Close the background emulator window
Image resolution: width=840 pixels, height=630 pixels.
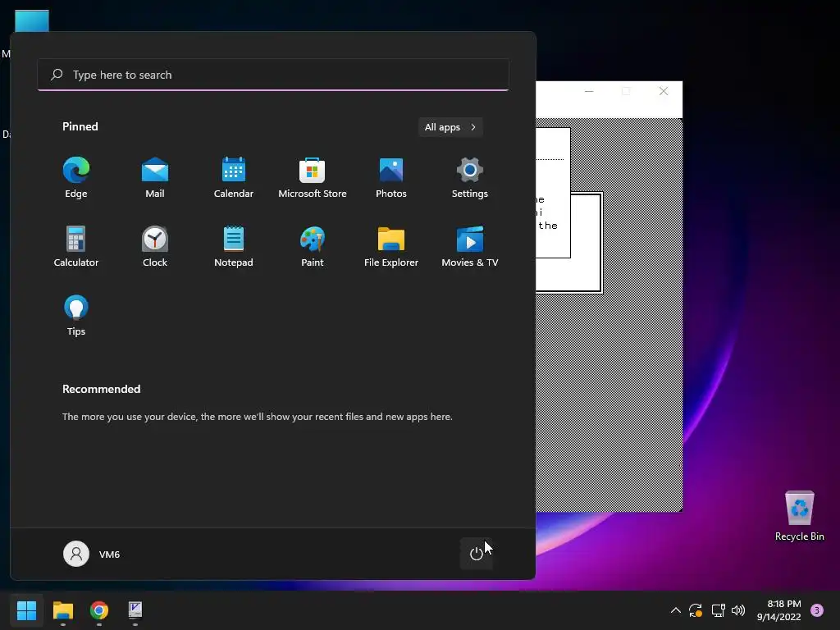663,92
